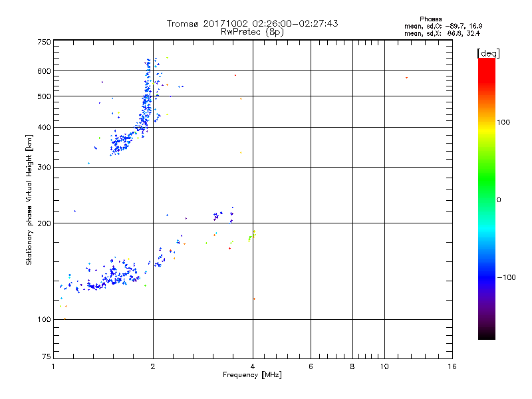
Task: Click the y-axis tick label '75'
Action: pos(47,356)
